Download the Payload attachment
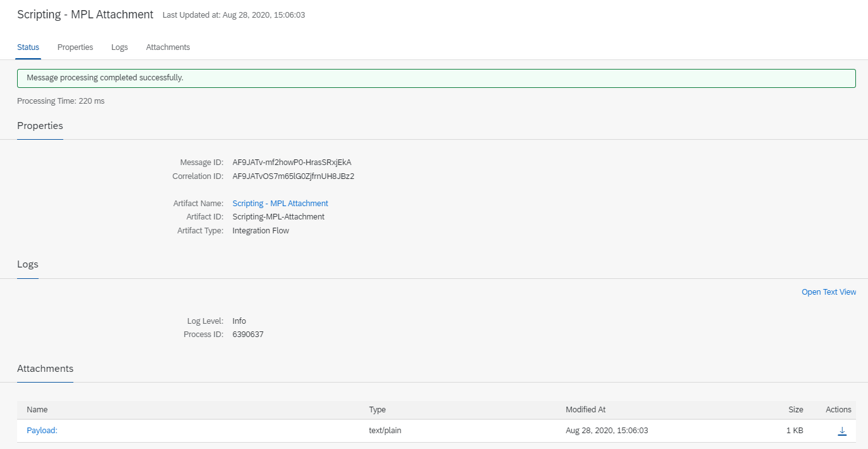Viewport: 868px width, 449px height. 842,431
